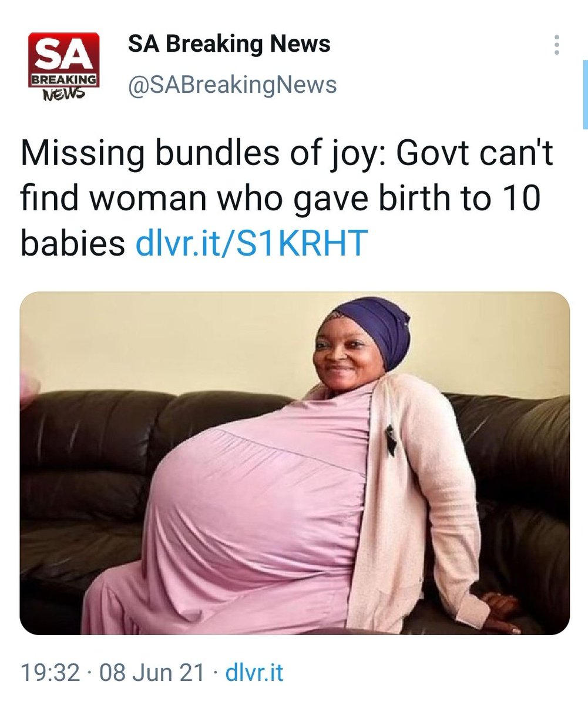The image size is (588, 705).
Task: Click the blue scrollbar indicator on right edge
Action: click(x=585, y=94)
